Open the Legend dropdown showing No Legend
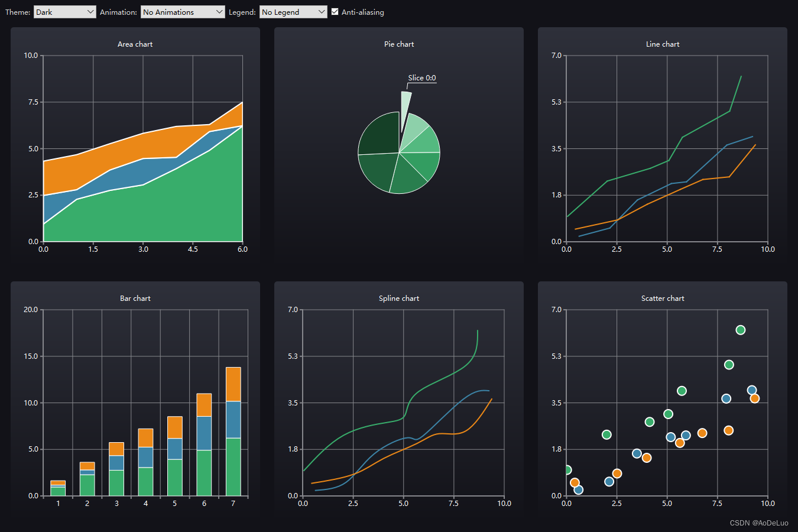The image size is (798, 532). (293, 12)
